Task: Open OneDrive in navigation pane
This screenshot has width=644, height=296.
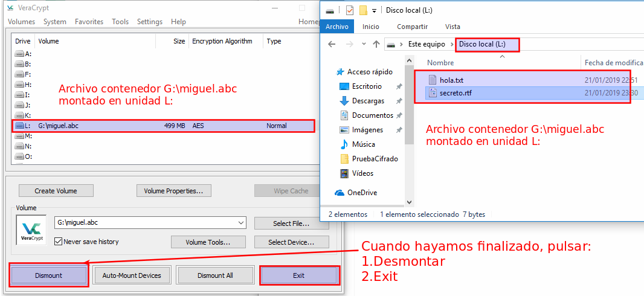Action: point(361,193)
